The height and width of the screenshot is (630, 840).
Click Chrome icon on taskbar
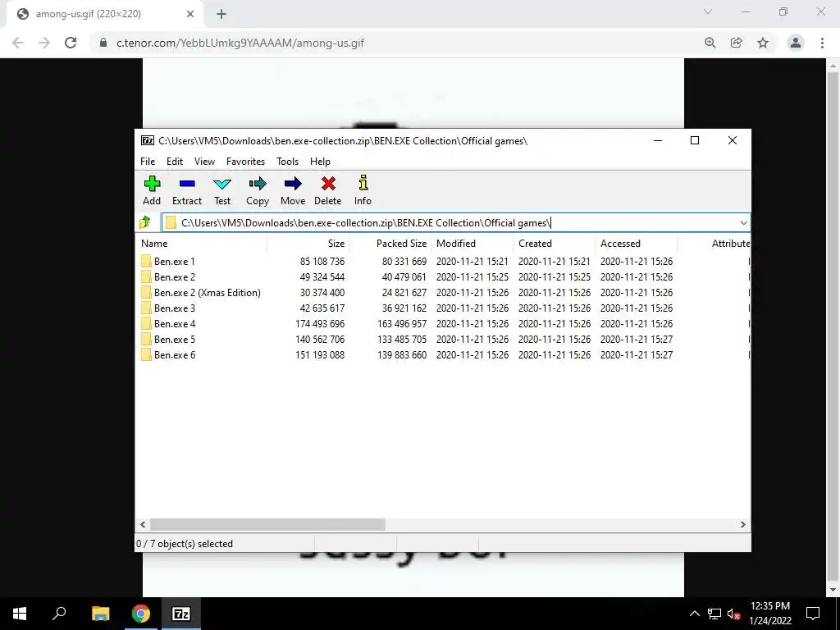coord(141,614)
